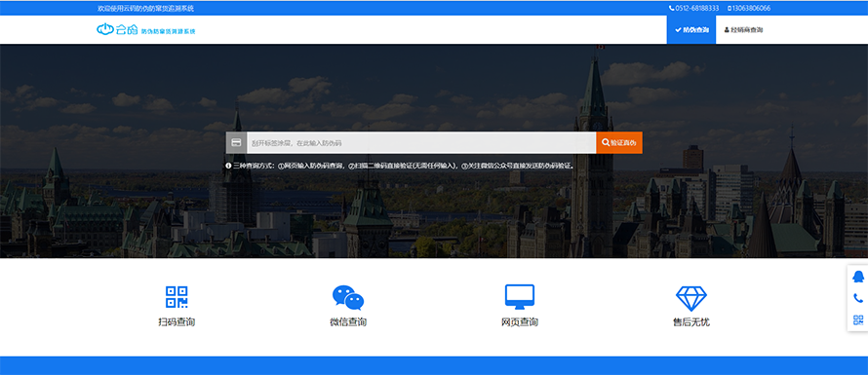Click the card icon beside the code input
The width and height of the screenshot is (868, 375).
click(236, 143)
